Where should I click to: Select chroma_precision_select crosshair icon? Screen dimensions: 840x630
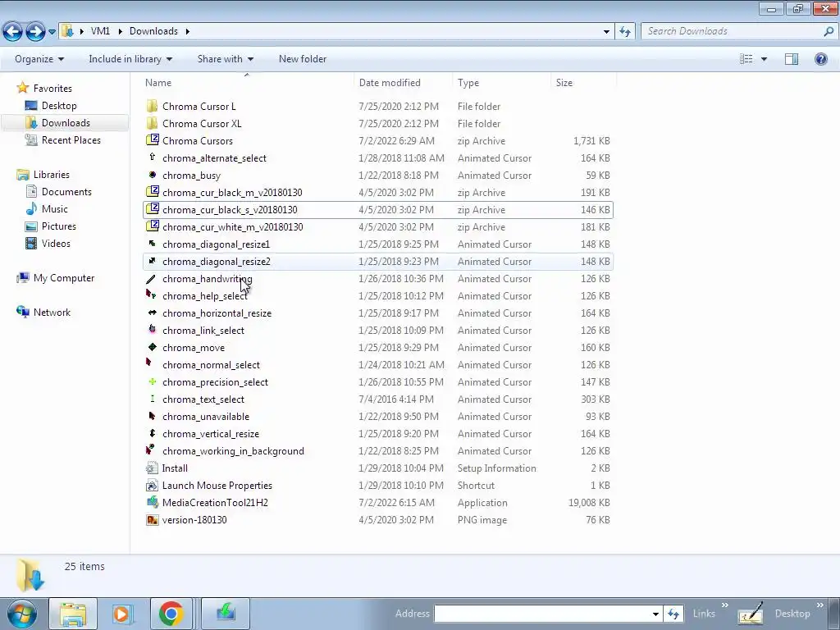coord(152,381)
